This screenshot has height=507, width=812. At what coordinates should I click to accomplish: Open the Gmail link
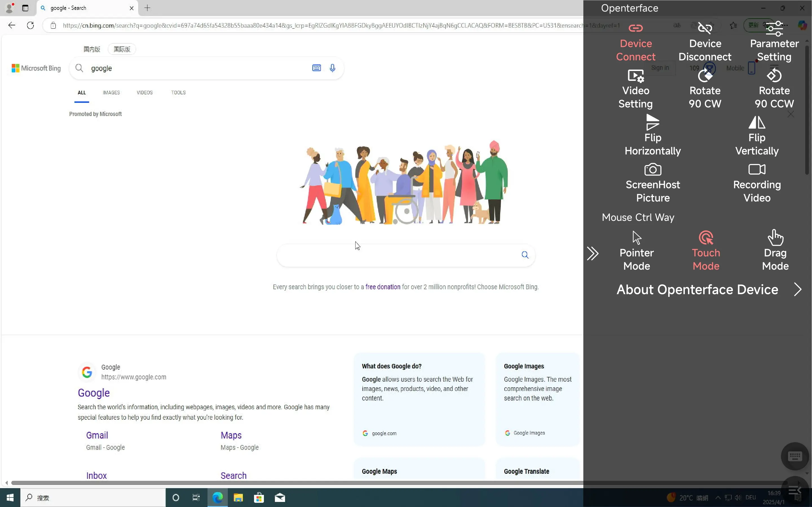pyautogui.click(x=97, y=435)
